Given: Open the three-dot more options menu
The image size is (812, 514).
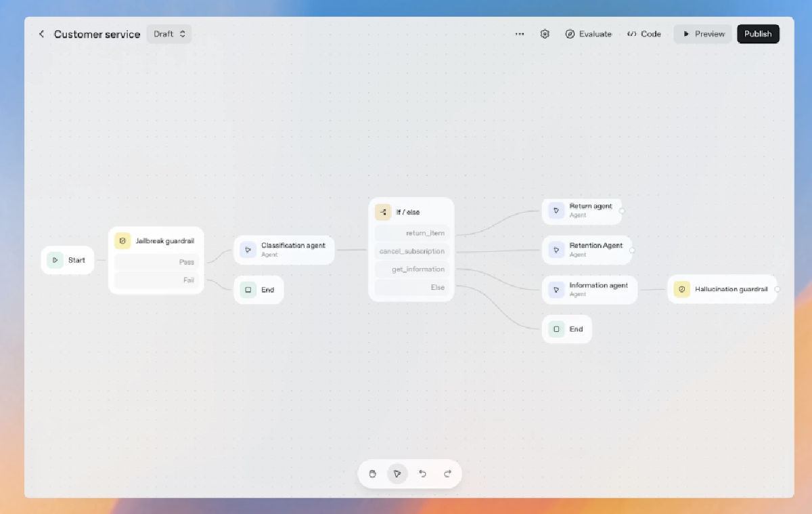Looking at the screenshot, I should coord(520,34).
